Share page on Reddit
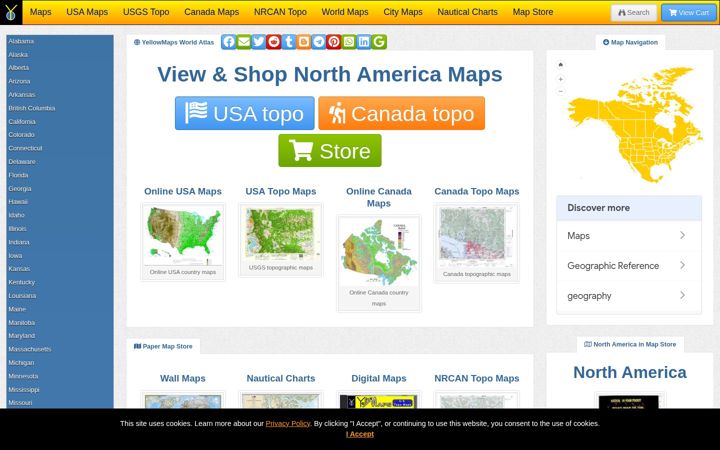The width and height of the screenshot is (720, 450). pyautogui.click(x=274, y=42)
